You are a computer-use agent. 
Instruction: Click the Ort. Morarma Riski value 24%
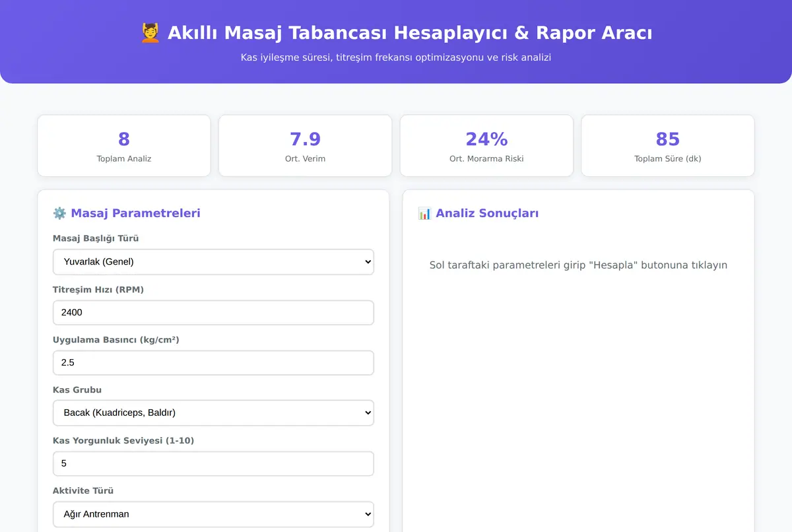pyautogui.click(x=486, y=139)
